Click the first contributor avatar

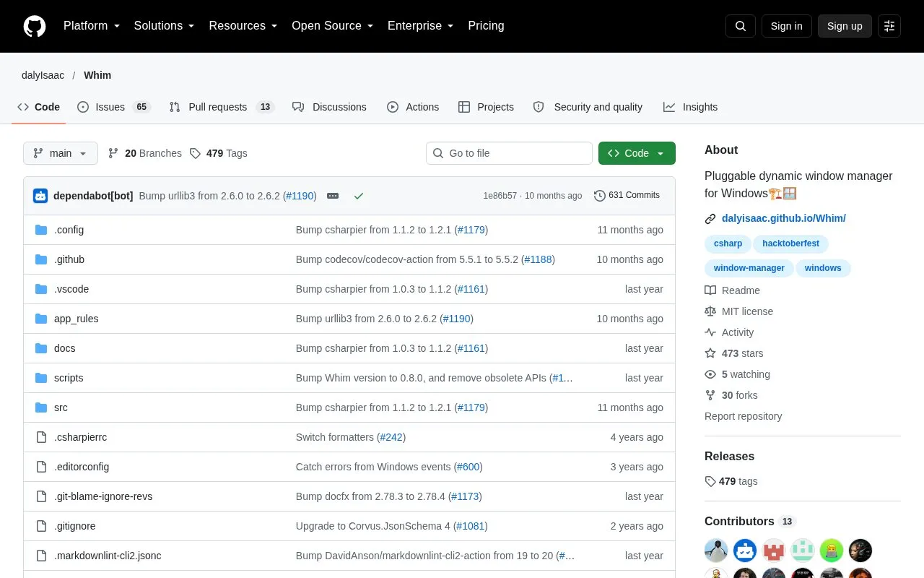click(x=716, y=551)
